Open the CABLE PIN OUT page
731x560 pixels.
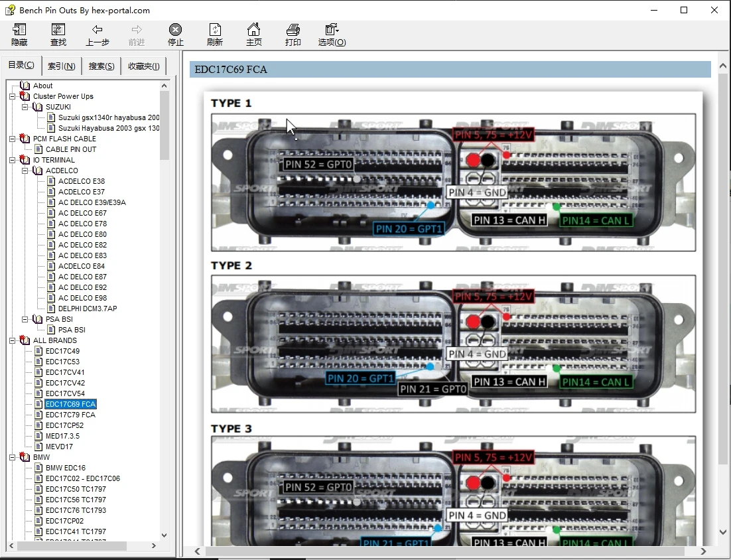point(70,149)
